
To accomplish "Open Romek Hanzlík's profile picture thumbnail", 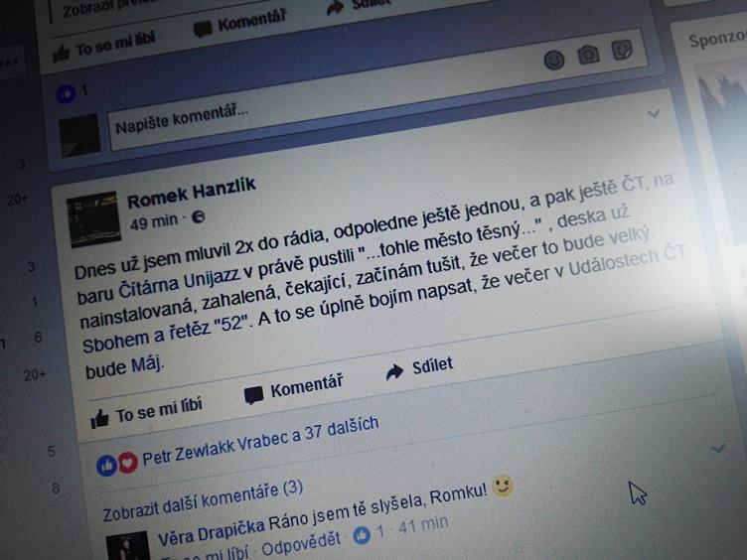I will [x=93, y=219].
